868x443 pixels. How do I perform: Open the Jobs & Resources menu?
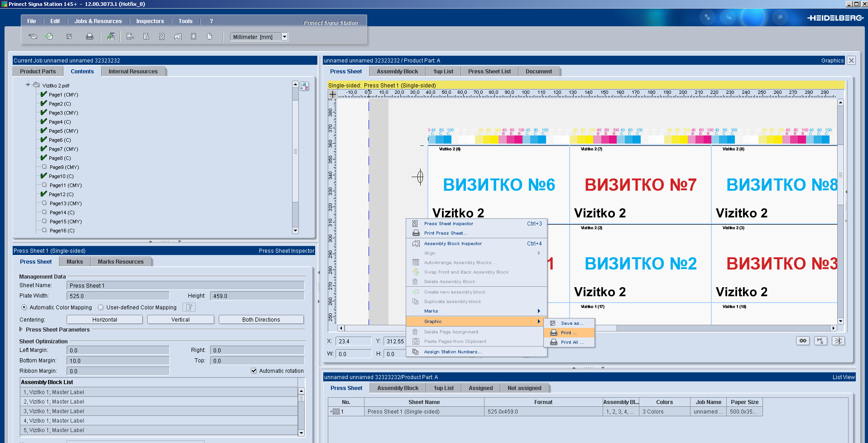coord(98,21)
